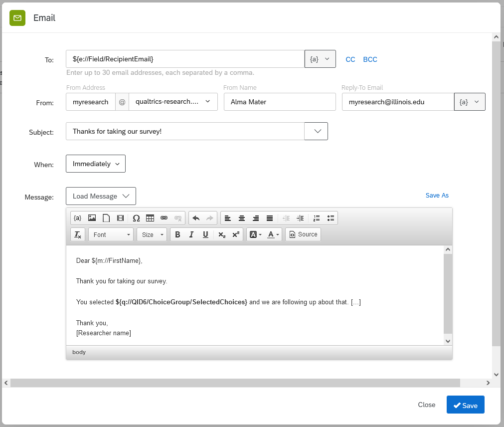Toggle Underline formatting
504x427 pixels.
206,234
